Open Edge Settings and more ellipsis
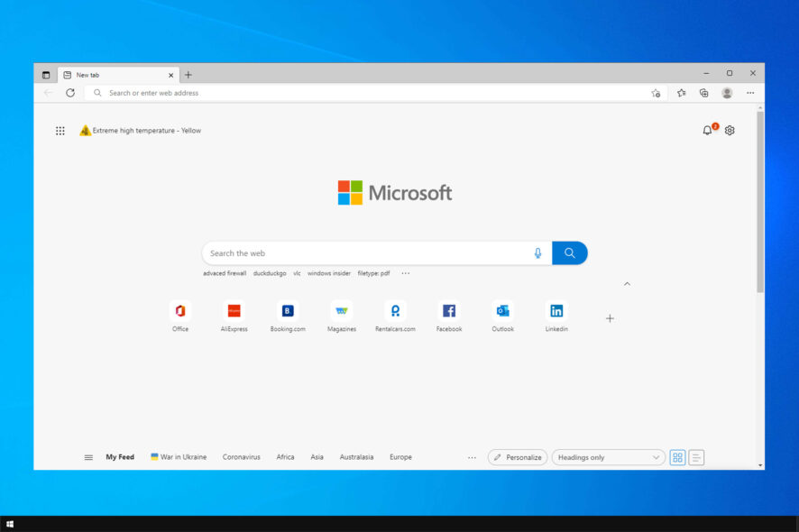The image size is (799, 532). point(750,93)
